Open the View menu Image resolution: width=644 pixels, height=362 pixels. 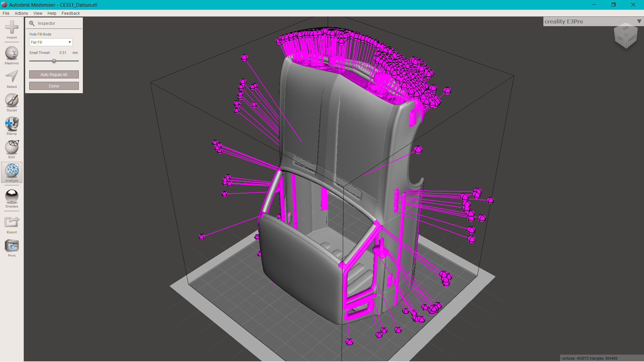38,13
